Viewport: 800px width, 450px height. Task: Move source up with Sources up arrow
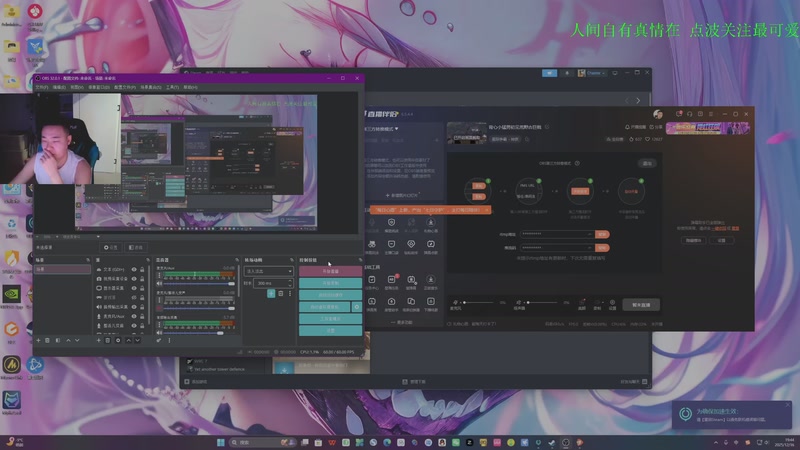129,340
